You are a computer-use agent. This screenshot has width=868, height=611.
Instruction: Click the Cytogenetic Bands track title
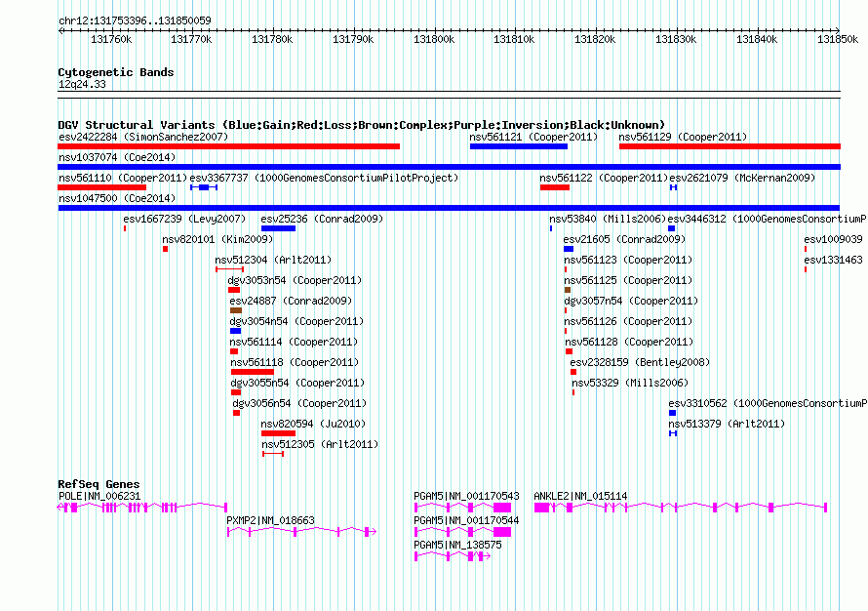pos(116,72)
